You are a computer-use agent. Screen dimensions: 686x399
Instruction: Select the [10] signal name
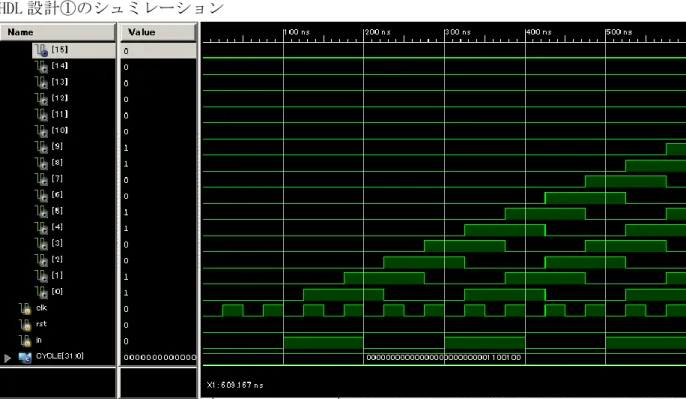pyautogui.click(x=60, y=130)
